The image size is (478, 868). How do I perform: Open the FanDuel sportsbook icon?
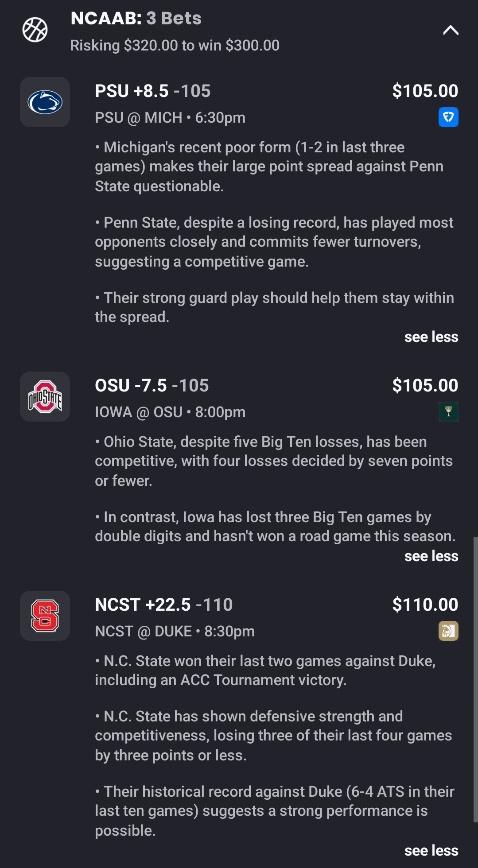(x=448, y=117)
